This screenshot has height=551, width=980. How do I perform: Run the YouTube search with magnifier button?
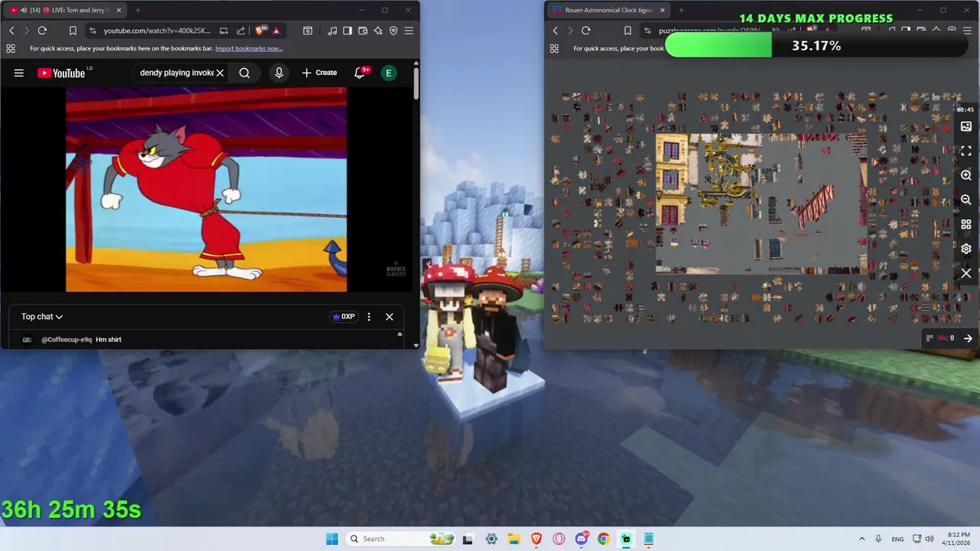[244, 73]
